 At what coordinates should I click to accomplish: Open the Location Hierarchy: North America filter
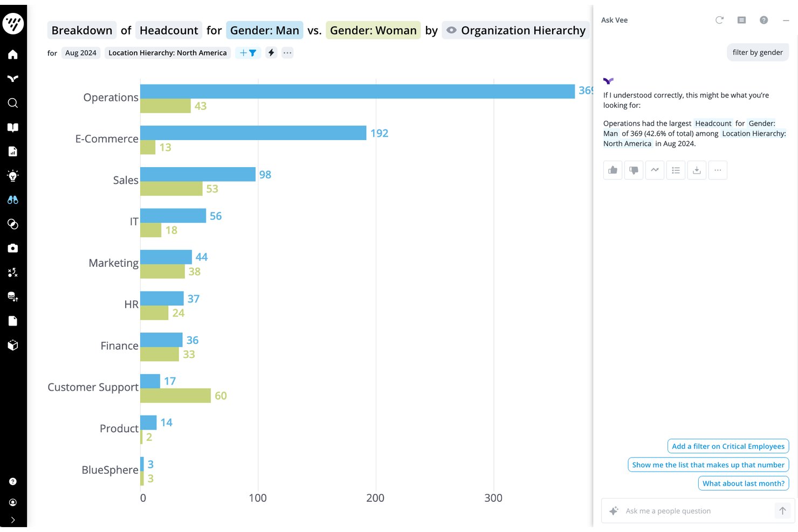coord(168,53)
